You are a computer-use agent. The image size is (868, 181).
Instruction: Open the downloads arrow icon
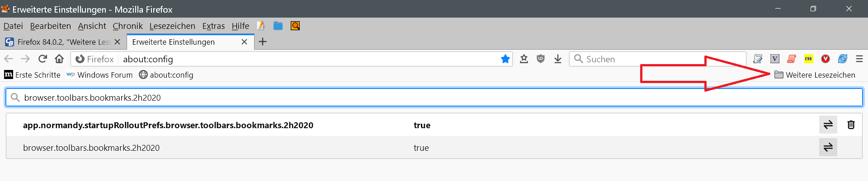coord(558,59)
